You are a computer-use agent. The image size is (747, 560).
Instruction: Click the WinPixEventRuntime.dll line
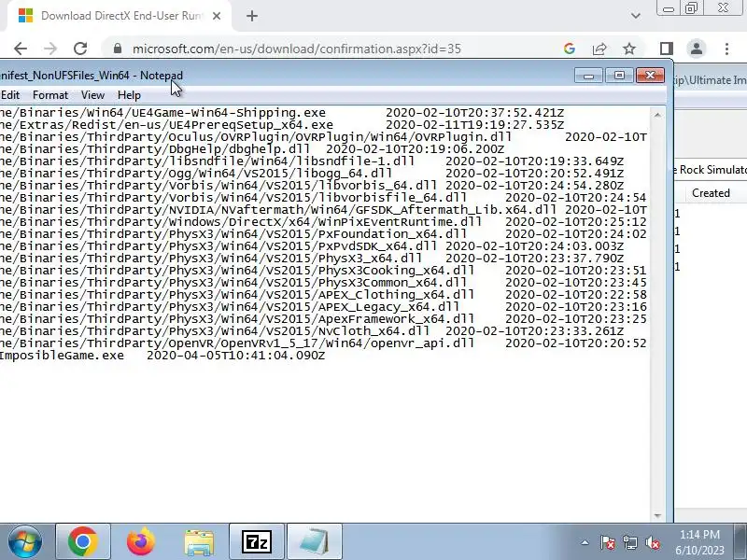pyautogui.click(x=324, y=222)
